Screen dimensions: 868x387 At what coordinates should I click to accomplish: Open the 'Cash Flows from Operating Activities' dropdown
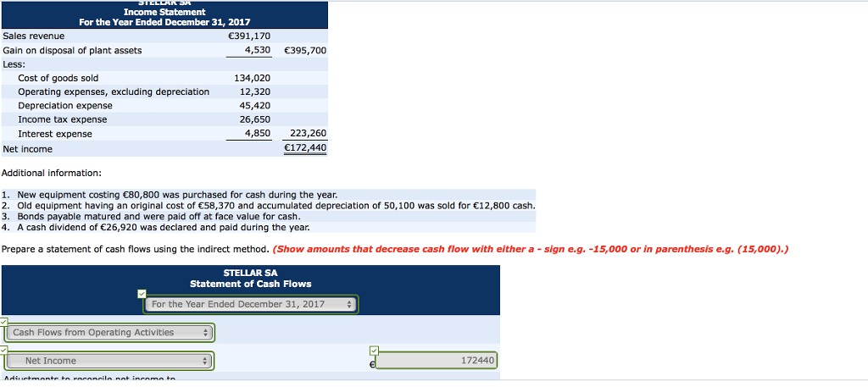tap(109, 333)
